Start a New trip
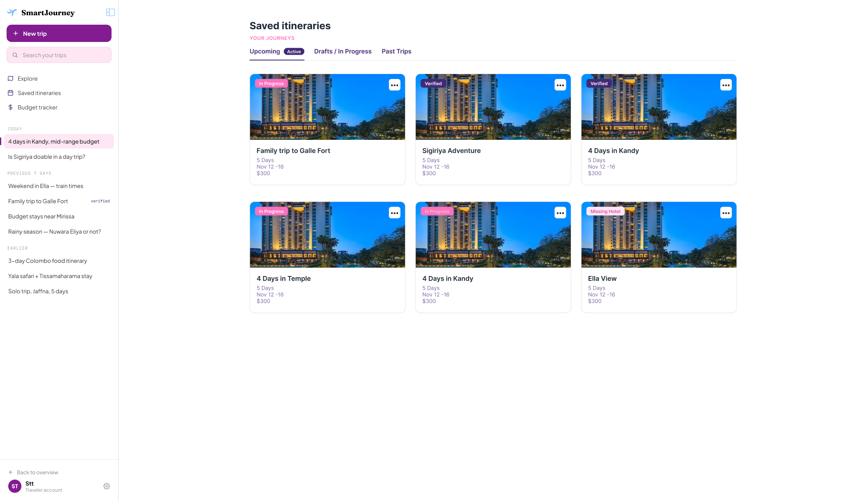The width and height of the screenshot is (868, 501). click(x=59, y=33)
